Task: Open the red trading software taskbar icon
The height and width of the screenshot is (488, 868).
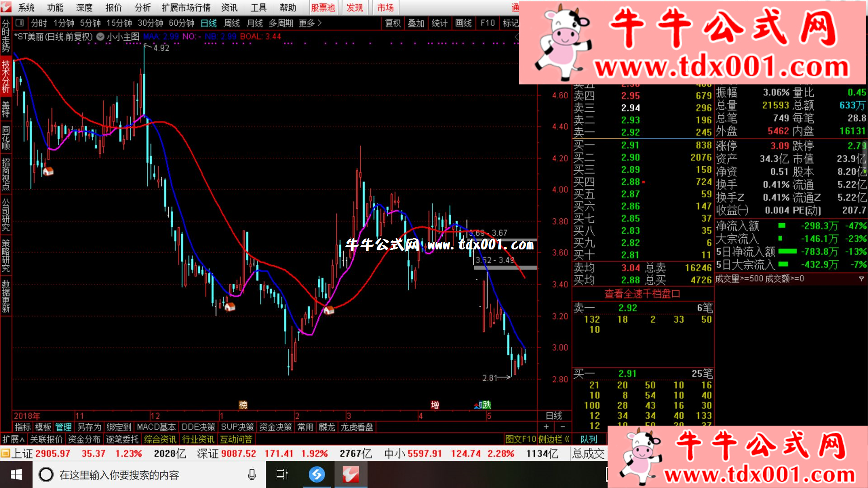Action: pyautogui.click(x=350, y=474)
